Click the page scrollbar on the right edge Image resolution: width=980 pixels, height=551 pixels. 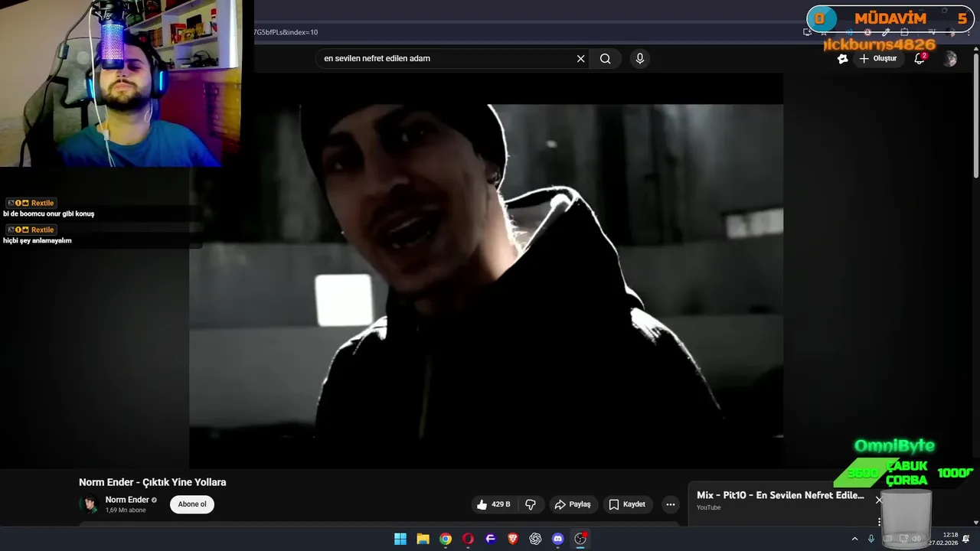click(975, 115)
